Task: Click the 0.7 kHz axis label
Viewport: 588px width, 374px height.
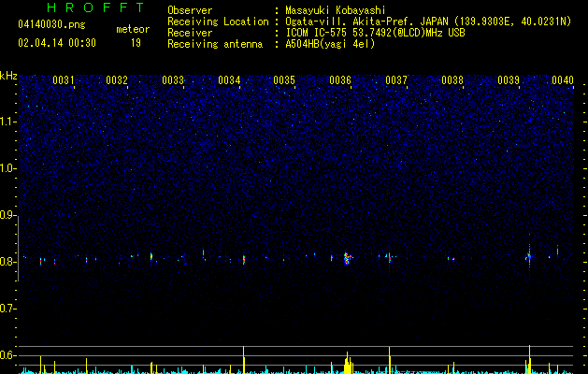Action: click(x=7, y=309)
